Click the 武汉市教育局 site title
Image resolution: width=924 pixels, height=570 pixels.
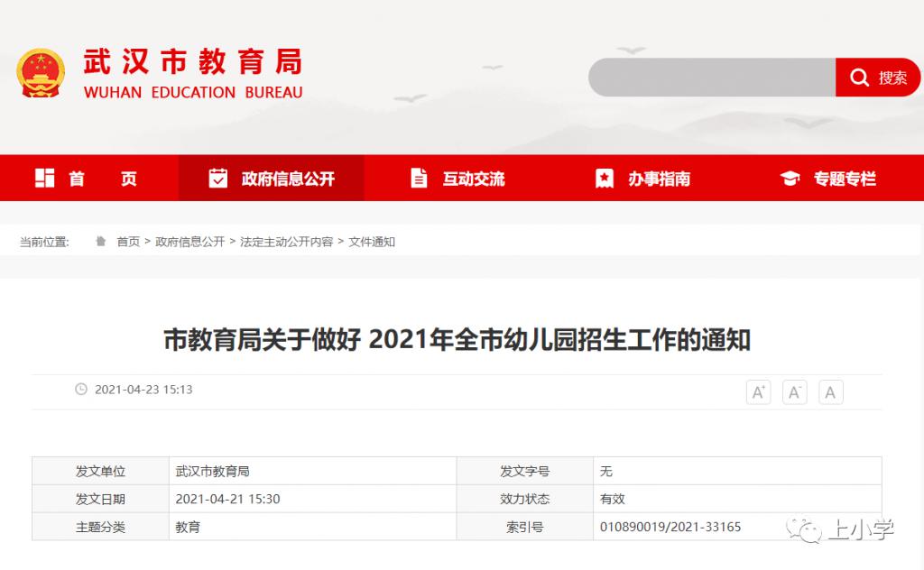193,62
